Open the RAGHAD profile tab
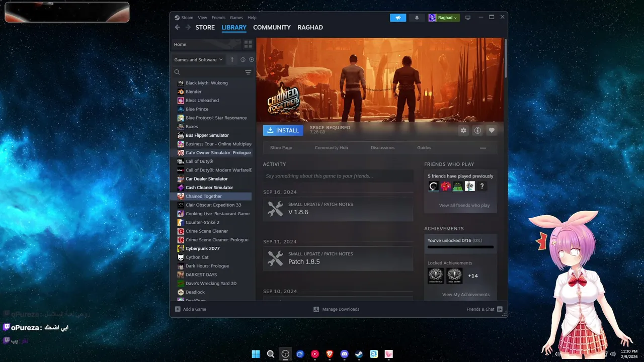Image resolution: width=644 pixels, height=362 pixels. coord(310,27)
